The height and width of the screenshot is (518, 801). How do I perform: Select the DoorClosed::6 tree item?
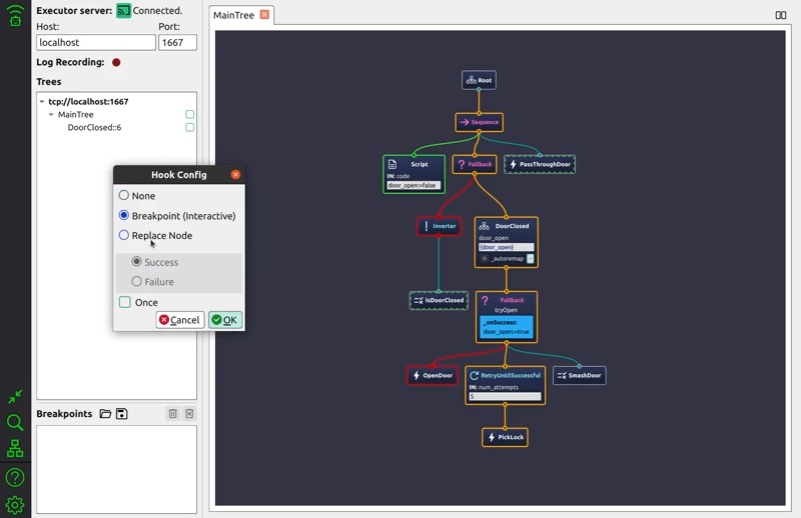pyautogui.click(x=94, y=128)
